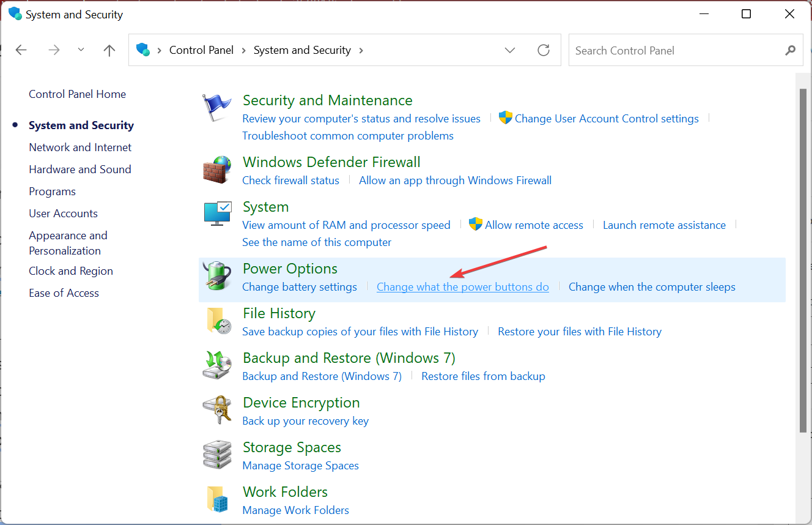Select Hardware and Sound in sidebar
This screenshot has height=525, width=812.
coord(80,169)
